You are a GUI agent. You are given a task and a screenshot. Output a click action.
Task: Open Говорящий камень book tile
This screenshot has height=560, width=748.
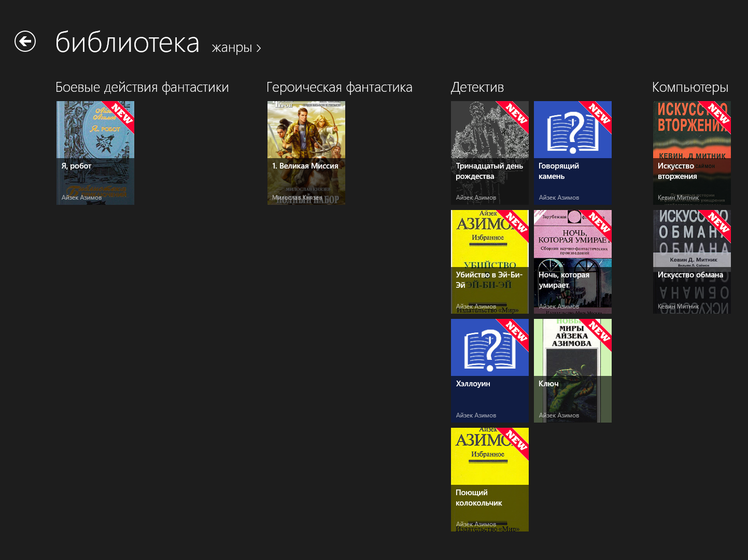[x=573, y=153]
